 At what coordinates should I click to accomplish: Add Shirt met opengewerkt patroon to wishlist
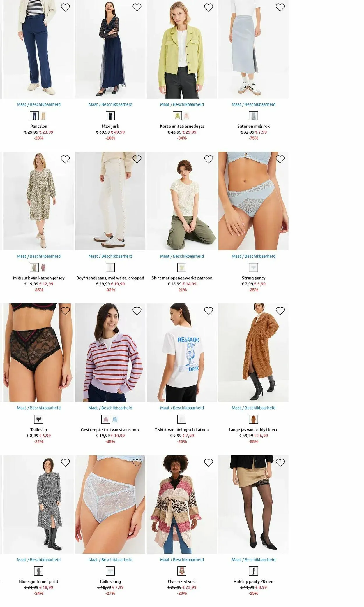[x=208, y=159]
